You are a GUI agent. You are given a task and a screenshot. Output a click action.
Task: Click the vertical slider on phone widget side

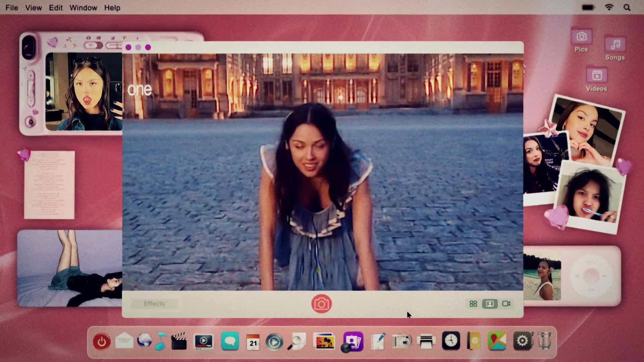(x=31, y=88)
